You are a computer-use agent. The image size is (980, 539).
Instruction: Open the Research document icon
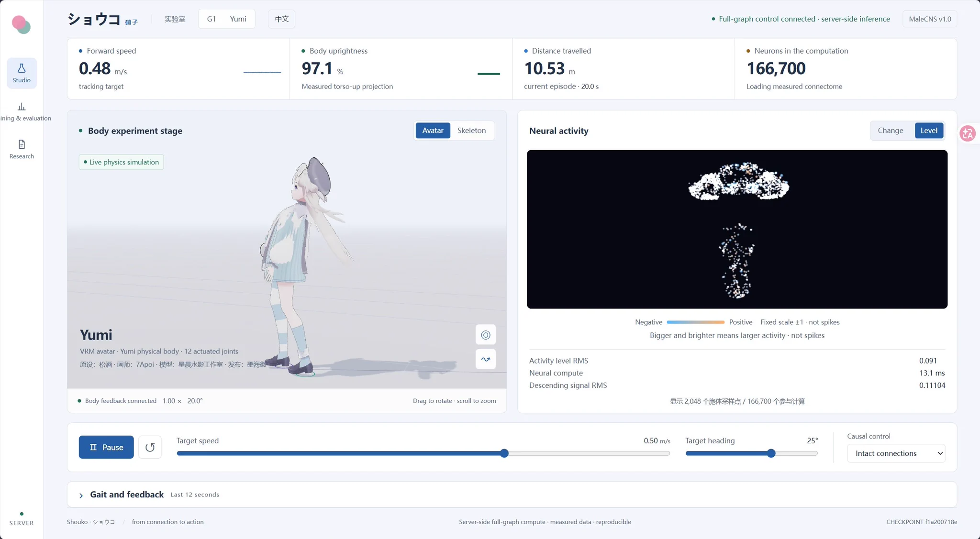pos(22,144)
